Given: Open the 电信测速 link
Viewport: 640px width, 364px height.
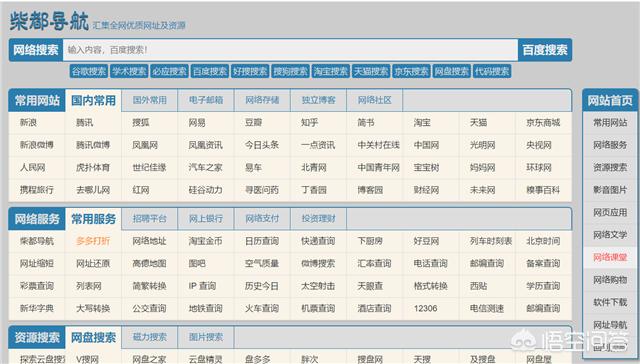Looking at the screenshot, I should point(487,308).
